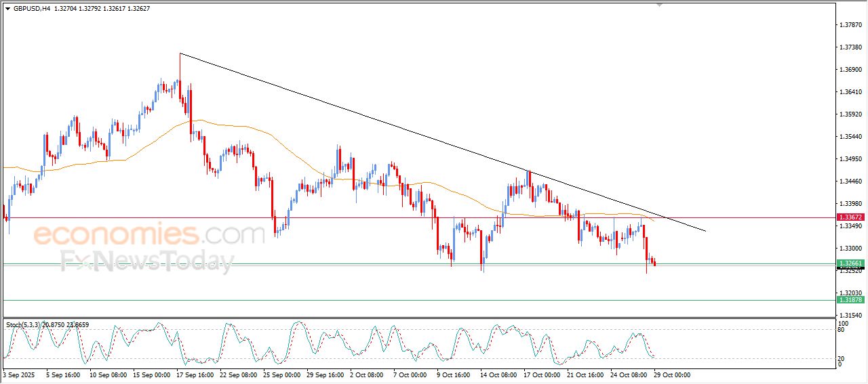The width and height of the screenshot is (868, 384).
Task: Select the red 1.33672 price label
Action: (x=850, y=217)
